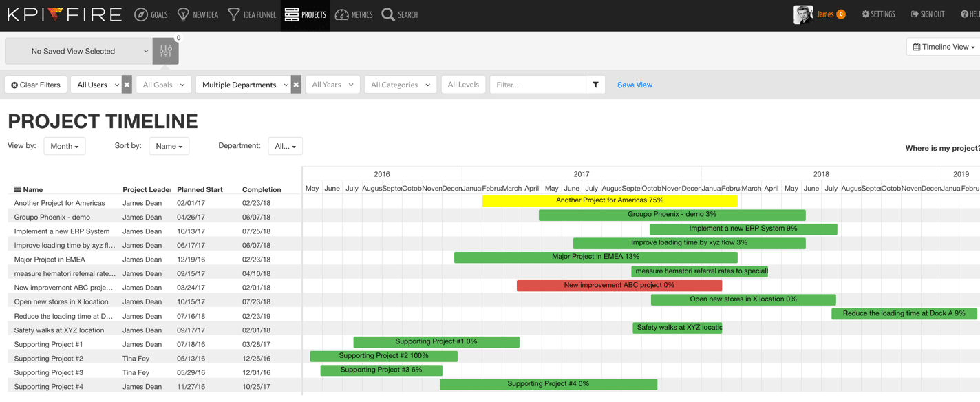The image size is (980, 402).
Task: Click the 2018 year header
Action: [x=821, y=174]
